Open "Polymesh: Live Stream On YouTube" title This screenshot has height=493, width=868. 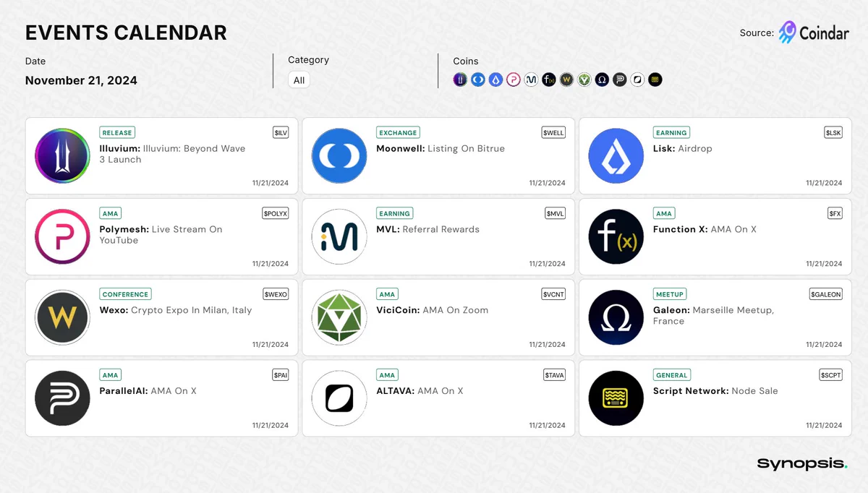click(x=161, y=235)
